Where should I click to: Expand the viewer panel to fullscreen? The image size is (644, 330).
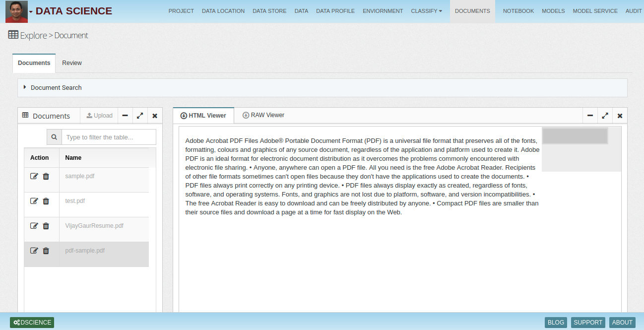tap(605, 116)
